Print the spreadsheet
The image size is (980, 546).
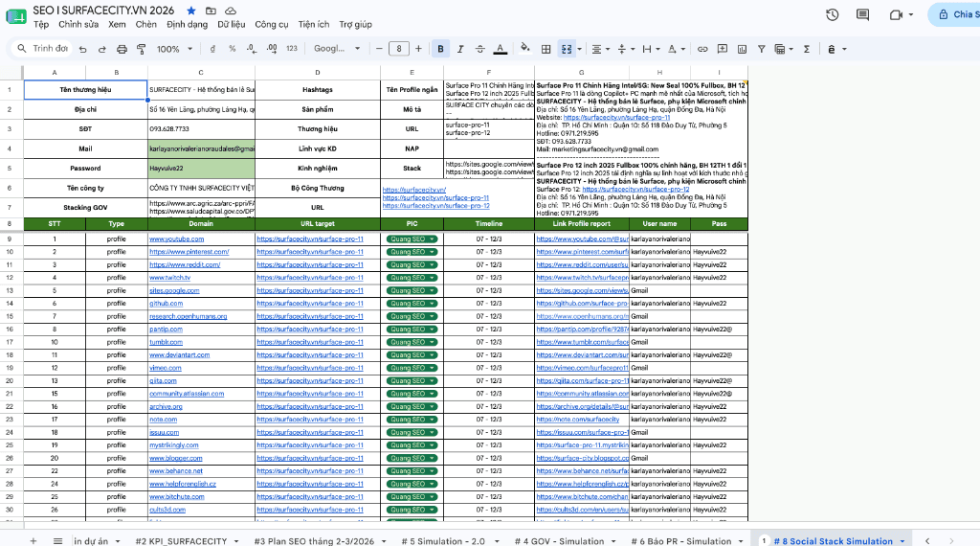click(122, 49)
